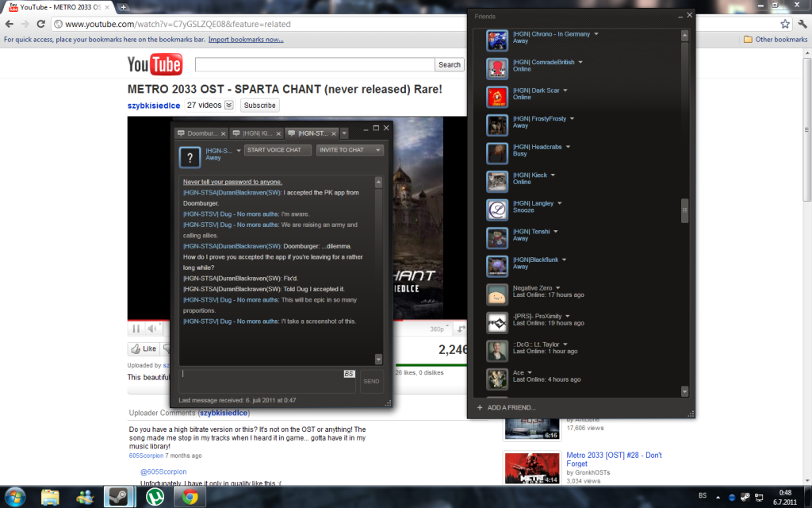Click Add a Friend
The width and height of the screenshot is (812, 508).
[x=507, y=407]
